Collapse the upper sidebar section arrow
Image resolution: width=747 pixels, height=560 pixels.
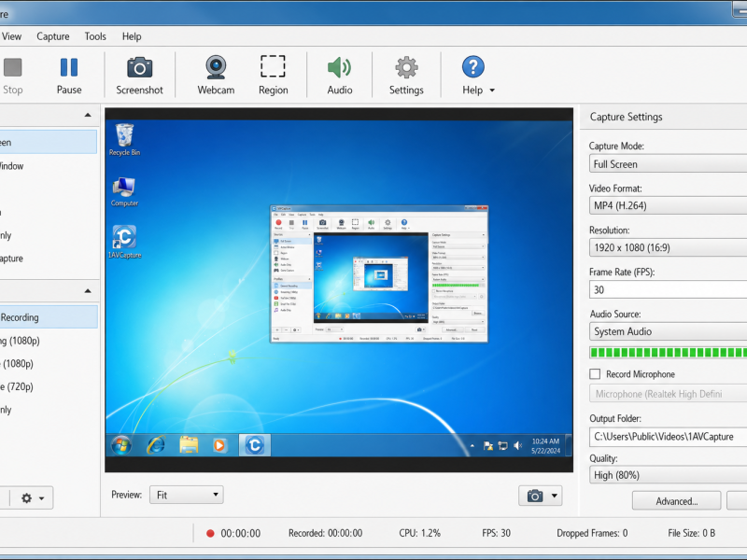(x=88, y=115)
